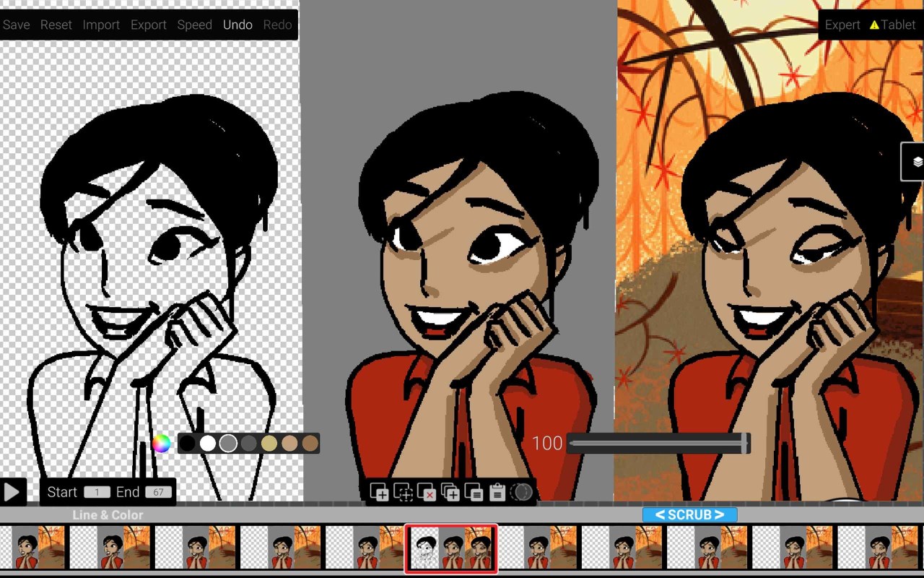This screenshot has height=578, width=924.
Task: Select the black color swatch
Action: tap(186, 444)
